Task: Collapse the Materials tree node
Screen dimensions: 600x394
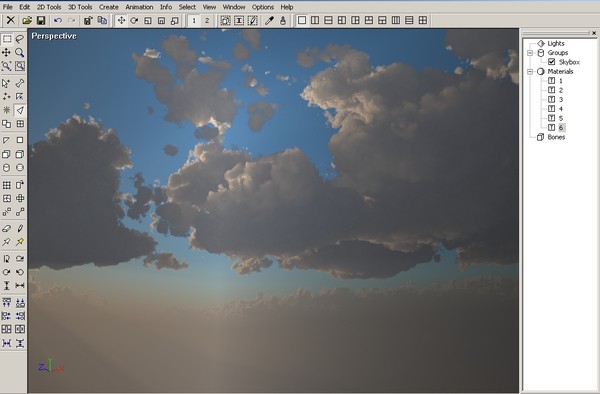Action: 530,72
